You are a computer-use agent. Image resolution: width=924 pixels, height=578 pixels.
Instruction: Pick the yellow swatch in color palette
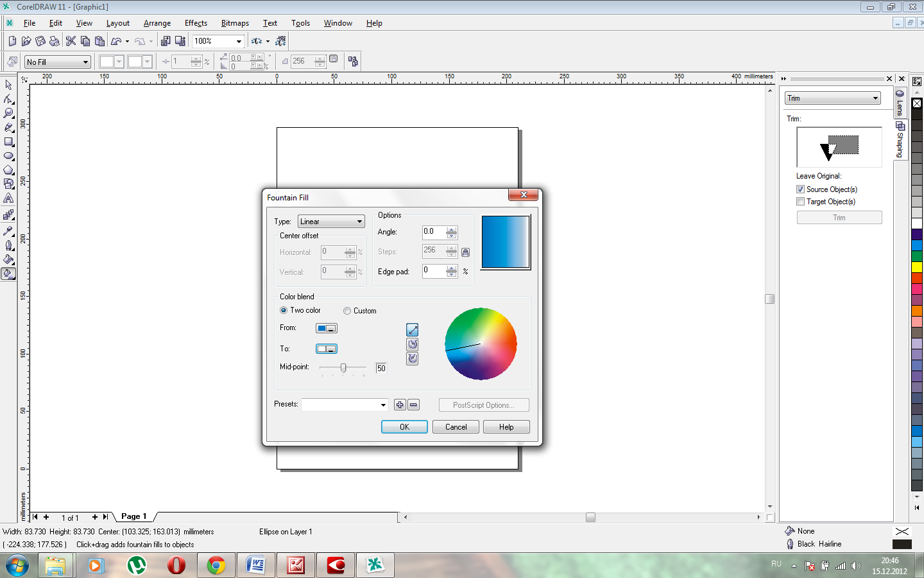[x=917, y=267]
